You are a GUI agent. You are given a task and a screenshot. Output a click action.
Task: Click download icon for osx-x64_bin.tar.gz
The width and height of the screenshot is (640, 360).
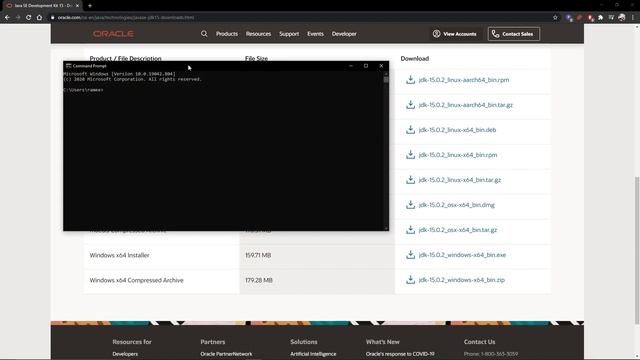(410, 229)
